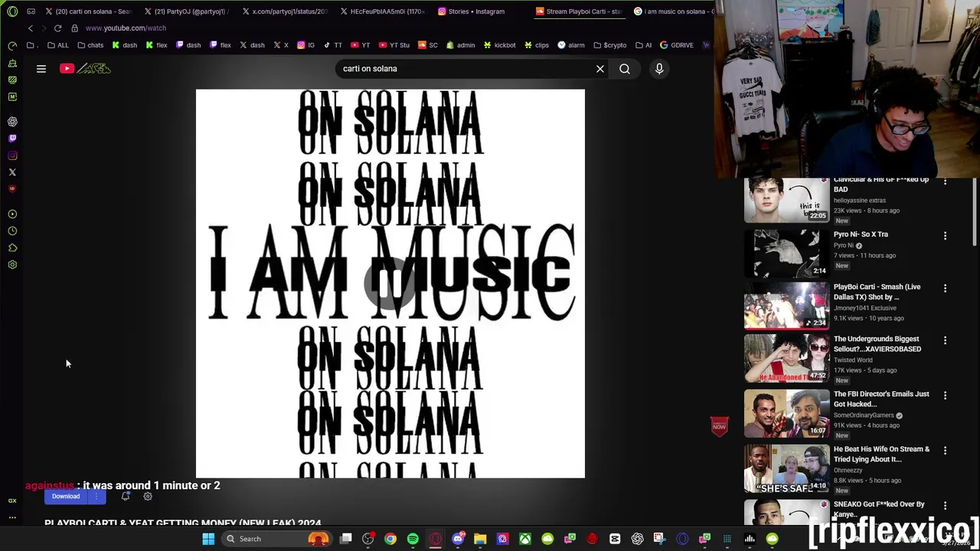Switch to '(20) carti on solana' tab
Viewport: 980px width, 551px height.
click(88, 11)
